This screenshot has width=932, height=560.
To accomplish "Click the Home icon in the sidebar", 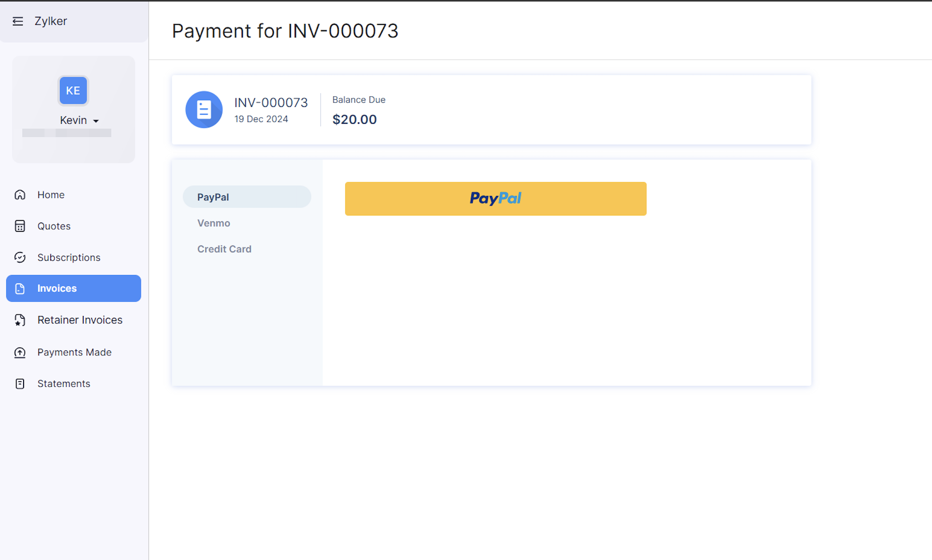I will click(20, 195).
